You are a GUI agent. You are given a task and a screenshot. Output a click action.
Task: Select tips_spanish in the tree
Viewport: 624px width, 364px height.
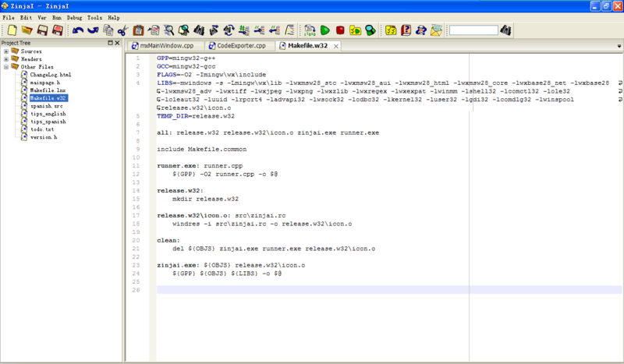click(48, 122)
